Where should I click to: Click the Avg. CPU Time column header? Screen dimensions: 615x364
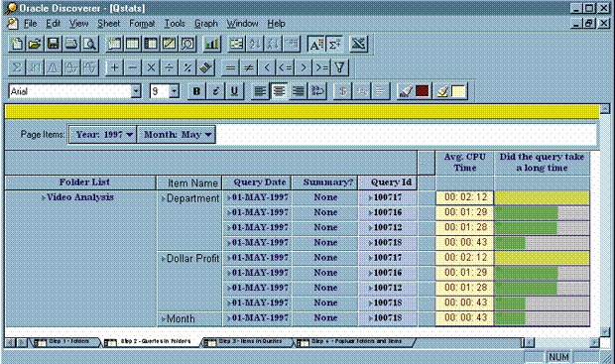tap(464, 163)
